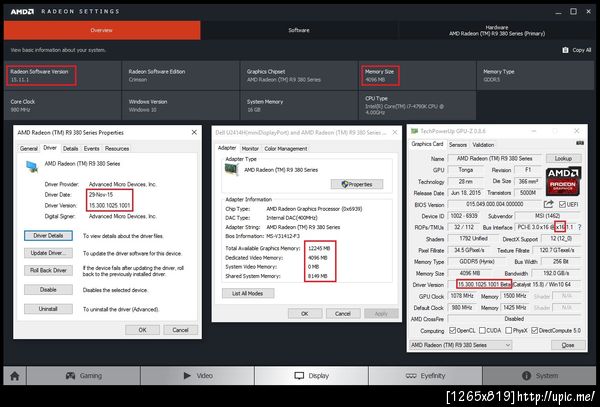Click the BIOS export share icon in GPU-Z
The height and width of the screenshot is (407, 600).
(x=549, y=204)
